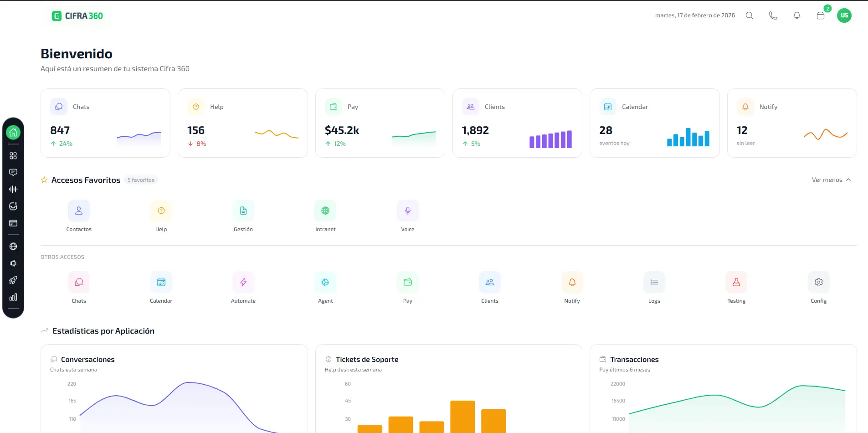Open the calendar with 2 pending items
Image resolution: width=868 pixels, height=433 pixels.
click(821, 15)
